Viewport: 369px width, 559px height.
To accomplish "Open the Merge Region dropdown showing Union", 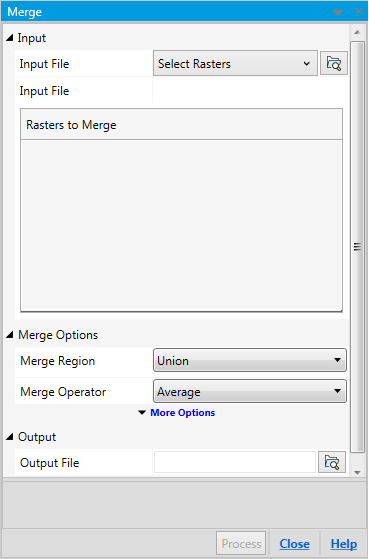I will point(250,360).
